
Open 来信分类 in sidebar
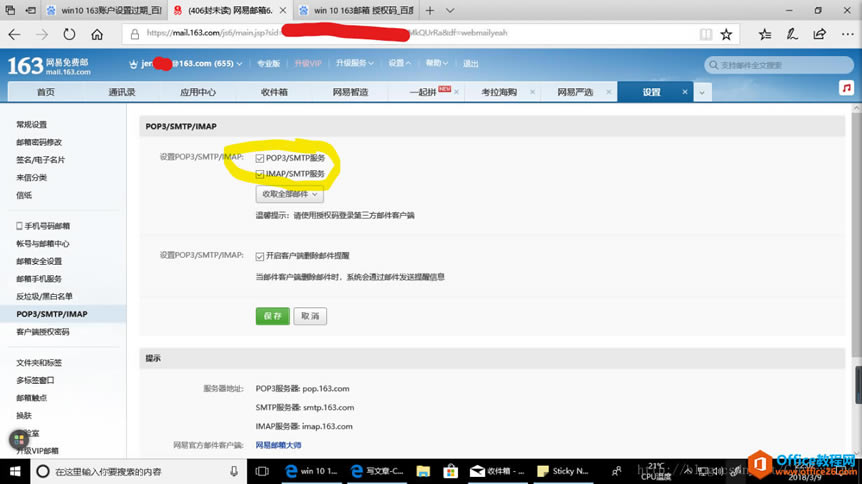tap(31, 178)
